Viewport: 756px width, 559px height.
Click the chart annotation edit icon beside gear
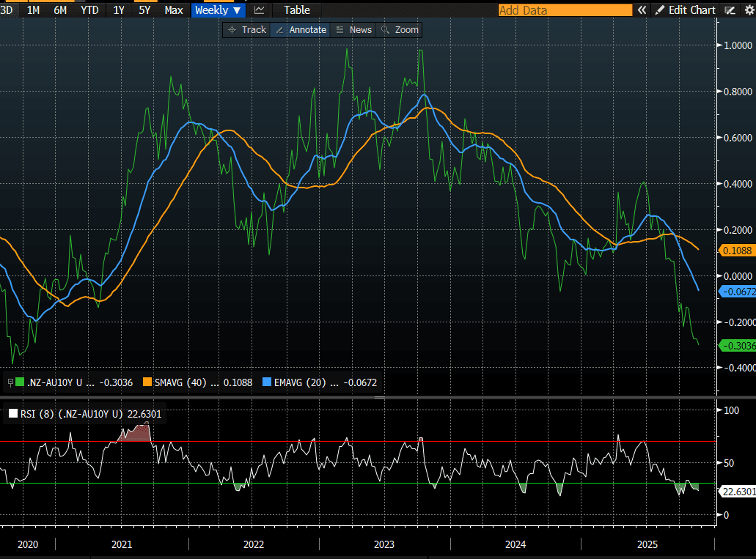click(730, 10)
